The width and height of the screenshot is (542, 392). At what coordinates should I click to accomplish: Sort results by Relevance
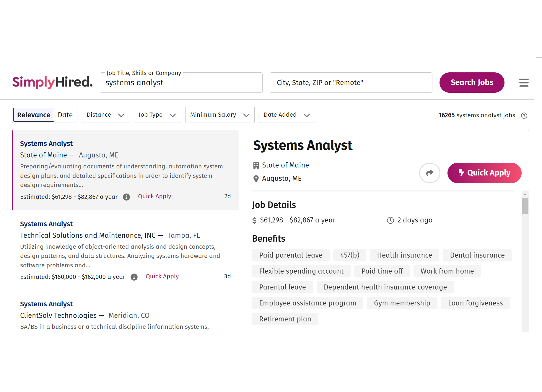coord(34,115)
